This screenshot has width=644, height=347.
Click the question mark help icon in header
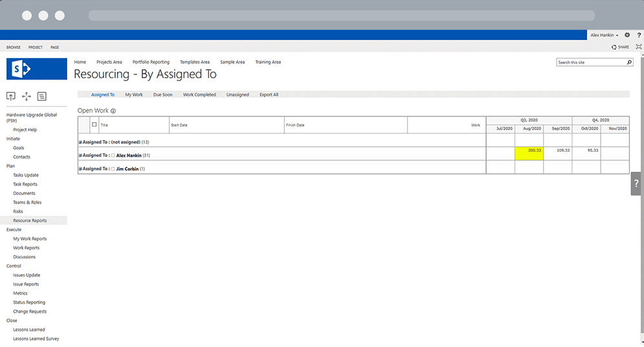pyautogui.click(x=639, y=35)
